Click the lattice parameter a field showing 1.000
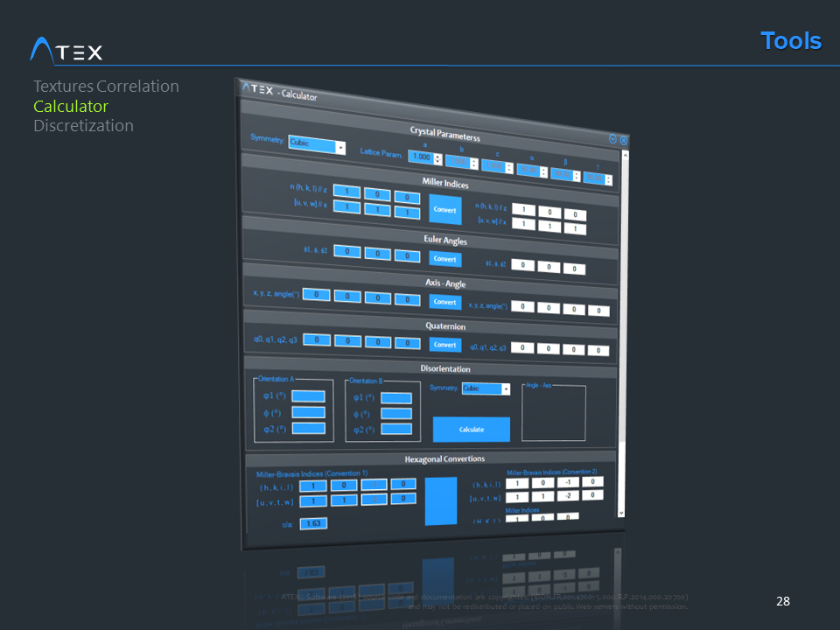This screenshot has width=840, height=630. [421, 157]
